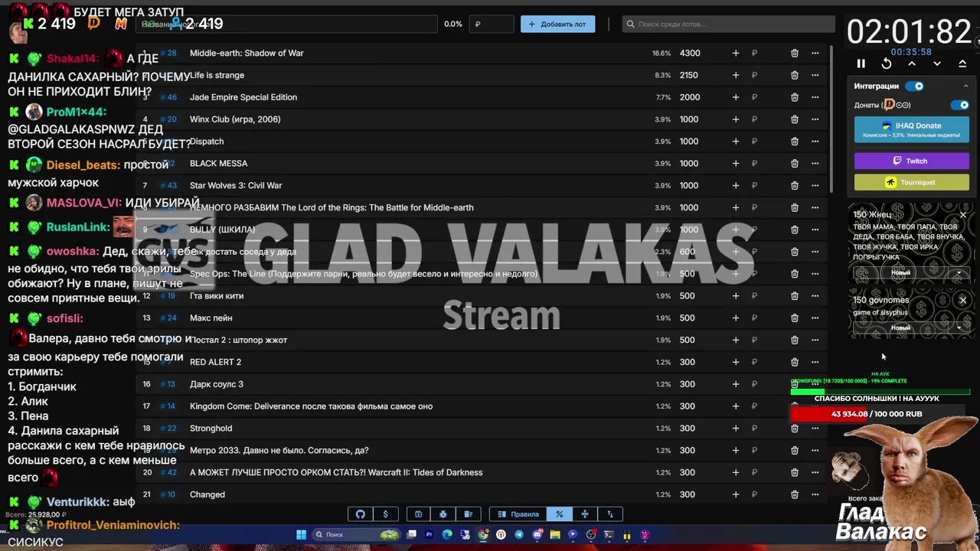Connect the IHAQ Donate integration
980x551 pixels.
[x=911, y=129]
